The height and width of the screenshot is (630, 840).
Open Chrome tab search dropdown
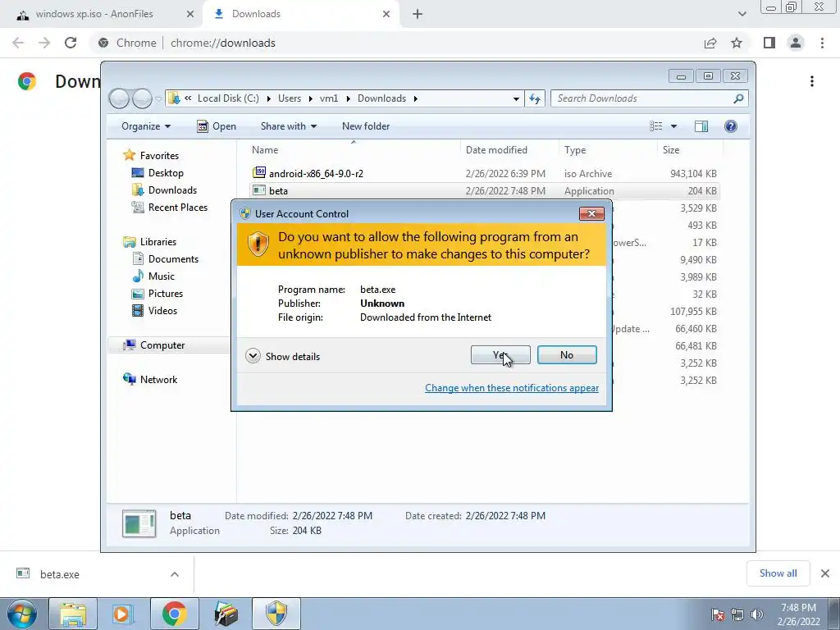(742, 15)
